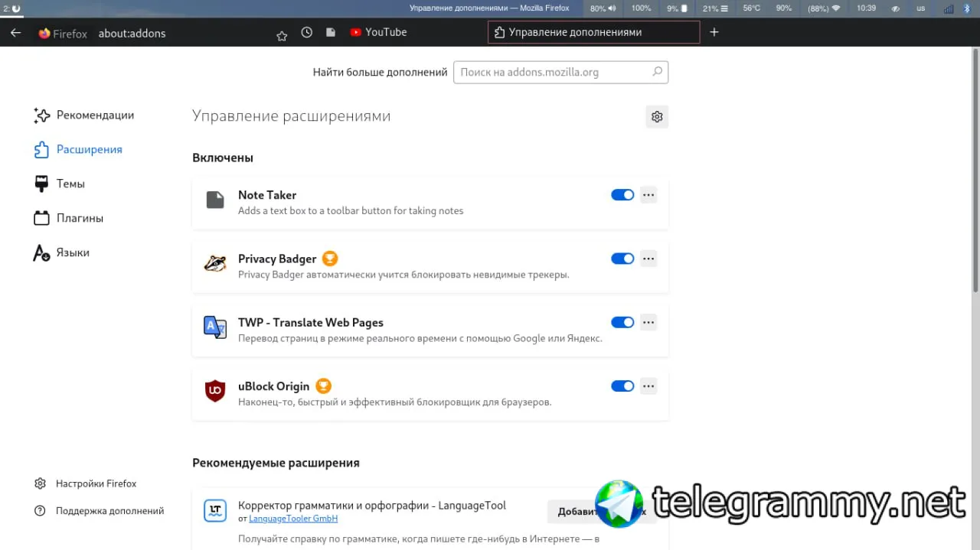The height and width of the screenshot is (550, 980).
Task: Disable the TWP - Translate Web Pages toggle
Action: [622, 323]
